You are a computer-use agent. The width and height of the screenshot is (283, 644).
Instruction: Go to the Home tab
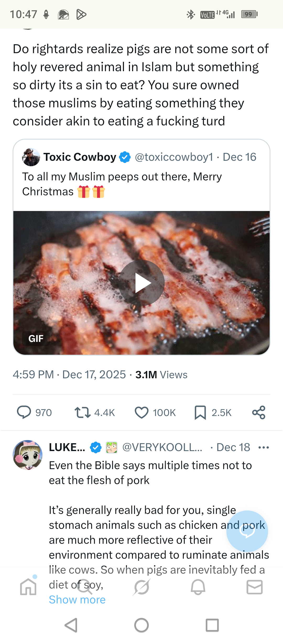pos(28,587)
